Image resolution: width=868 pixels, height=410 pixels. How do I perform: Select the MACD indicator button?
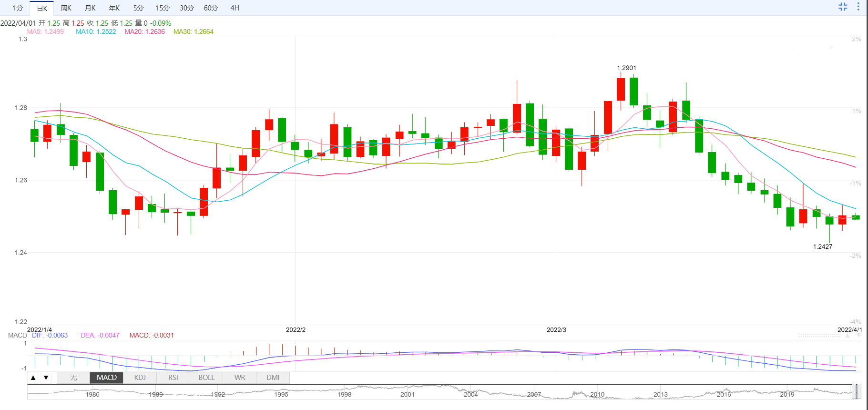click(x=107, y=378)
